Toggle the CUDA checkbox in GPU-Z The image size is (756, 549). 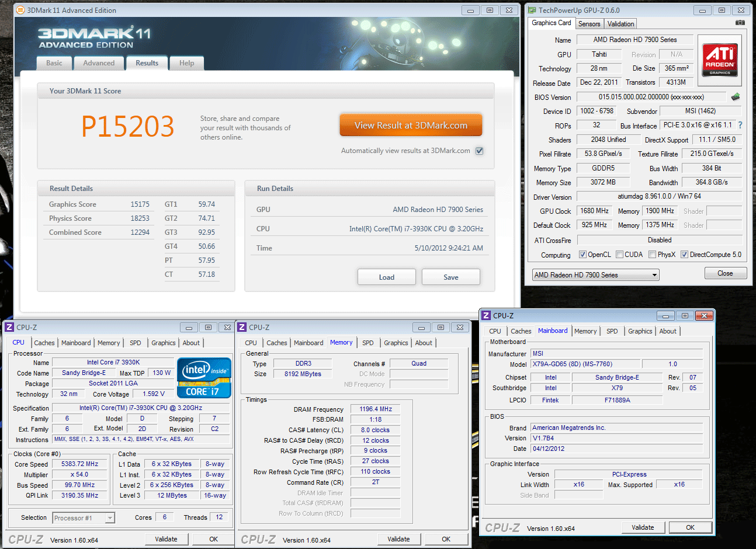point(619,255)
